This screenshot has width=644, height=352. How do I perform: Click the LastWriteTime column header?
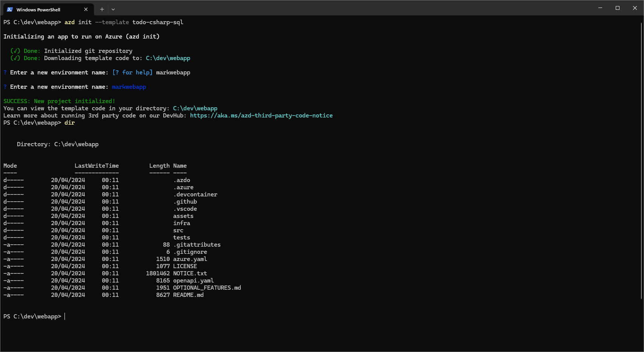tap(97, 166)
